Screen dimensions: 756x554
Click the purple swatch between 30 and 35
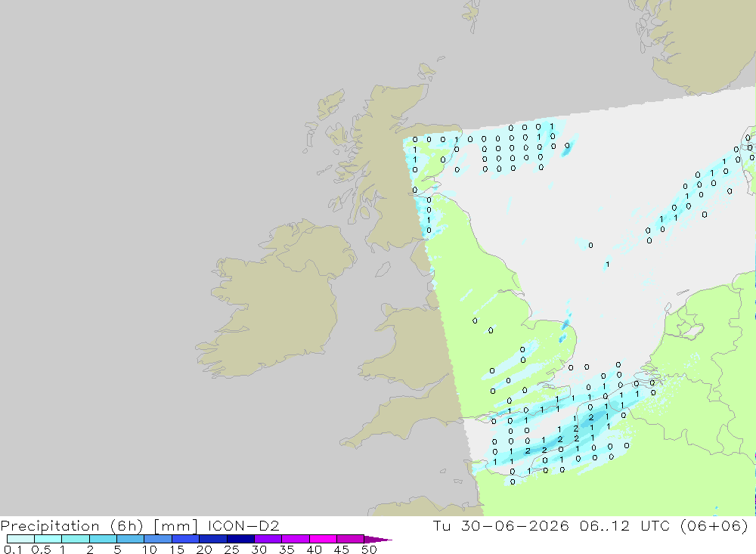268,539
